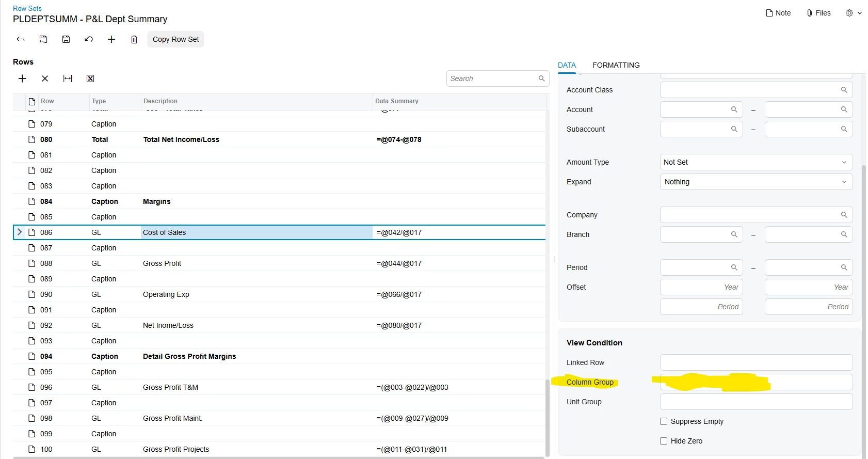868x459 pixels.
Task: Click the Linked Row input field
Action: click(756, 362)
